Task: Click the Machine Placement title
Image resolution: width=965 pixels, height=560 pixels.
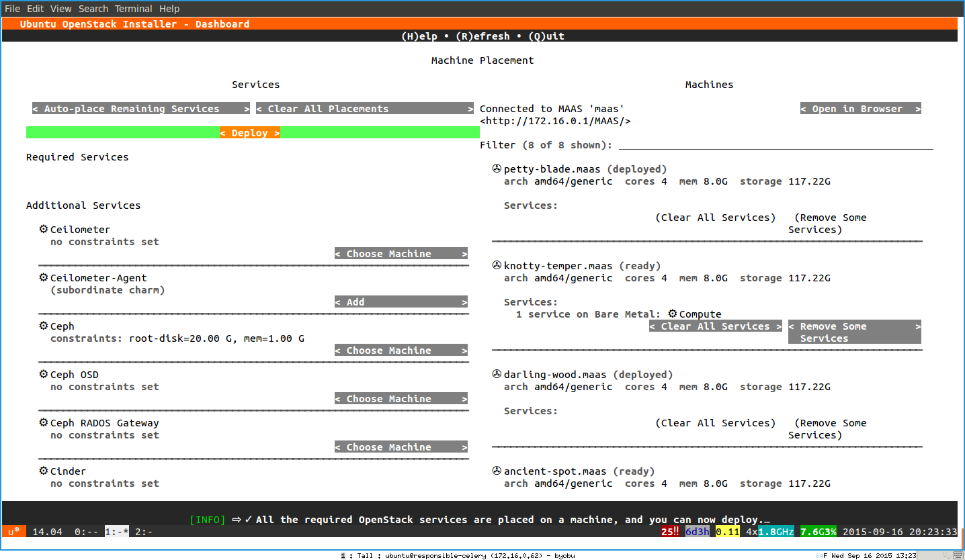Action: [482, 60]
